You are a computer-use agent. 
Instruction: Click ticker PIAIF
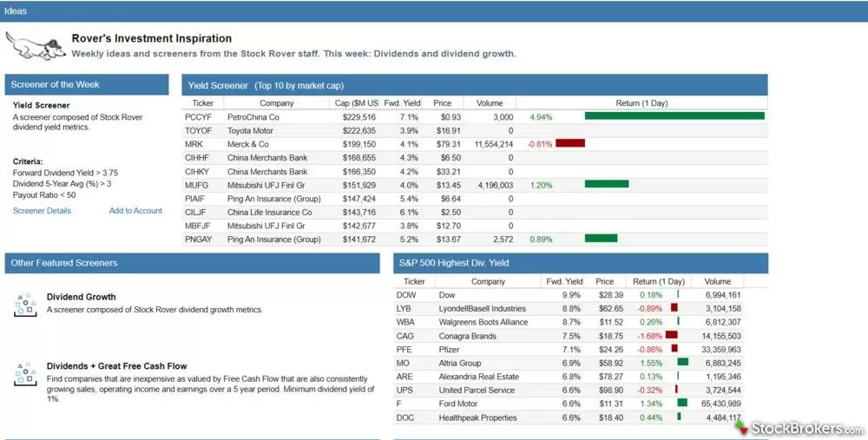click(196, 199)
